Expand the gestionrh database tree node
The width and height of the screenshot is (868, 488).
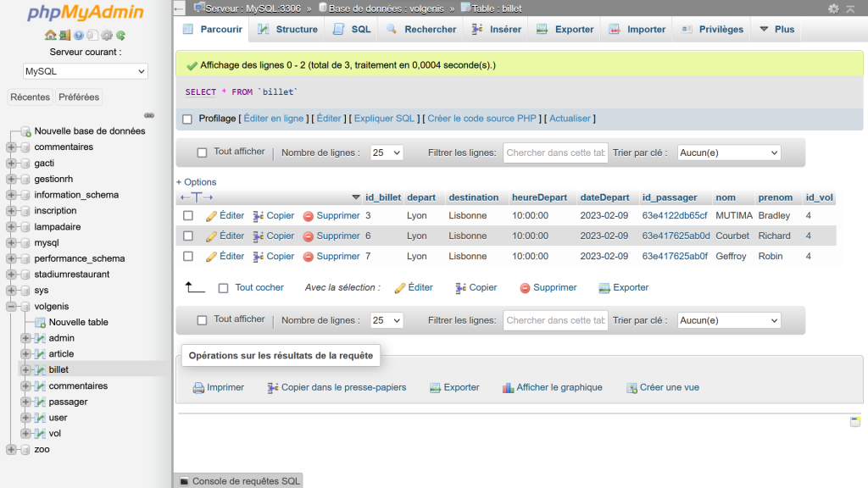point(11,179)
